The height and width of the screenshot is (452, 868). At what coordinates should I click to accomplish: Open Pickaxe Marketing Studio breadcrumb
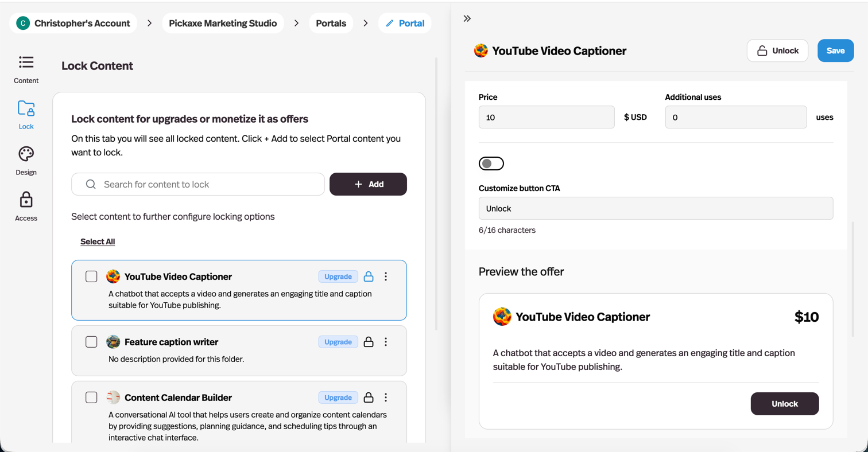click(x=223, y=24)
